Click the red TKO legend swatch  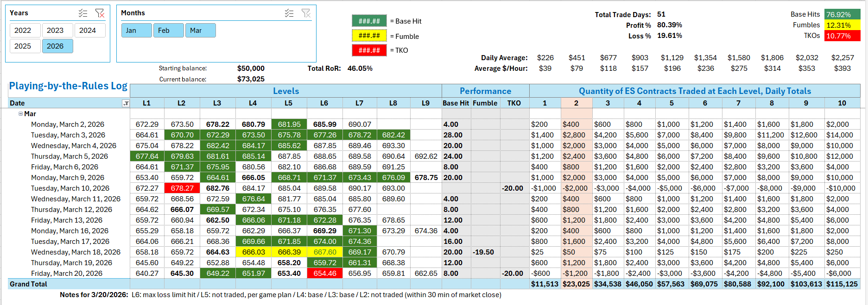[369, 50]
